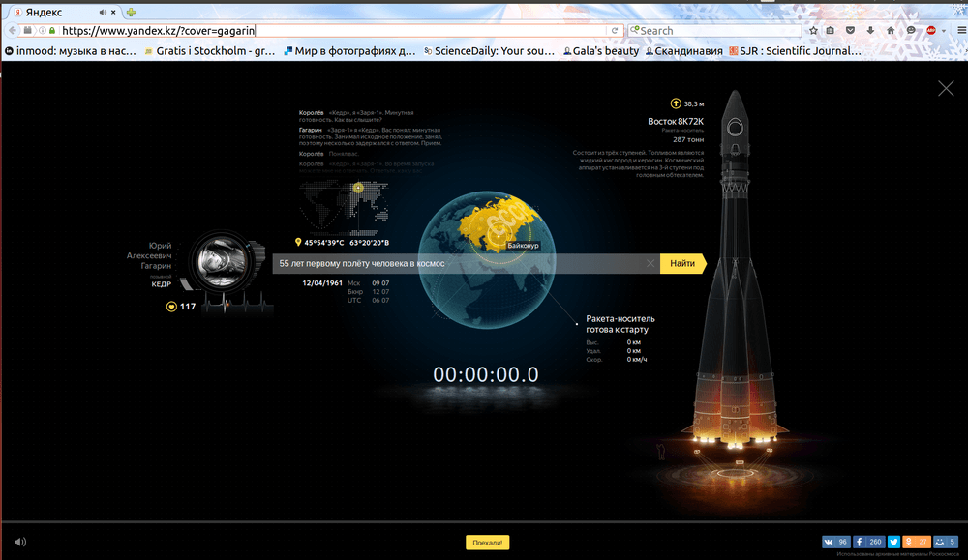Click the Поехали! launch button

pos(487,543)
